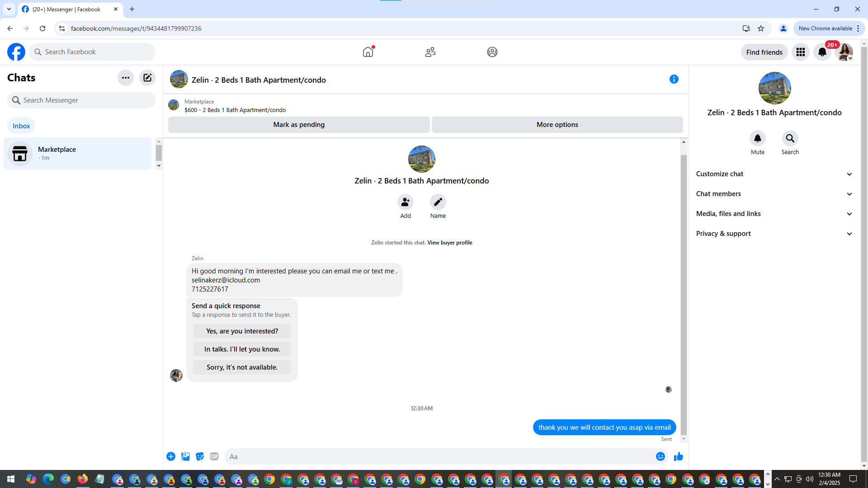Send quick reply 'In talks. I'll let you know.'

(242, 349)
